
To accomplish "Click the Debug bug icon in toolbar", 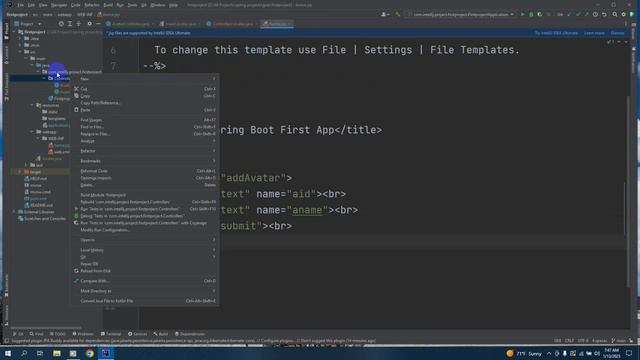I will click(x=531, y=14).
